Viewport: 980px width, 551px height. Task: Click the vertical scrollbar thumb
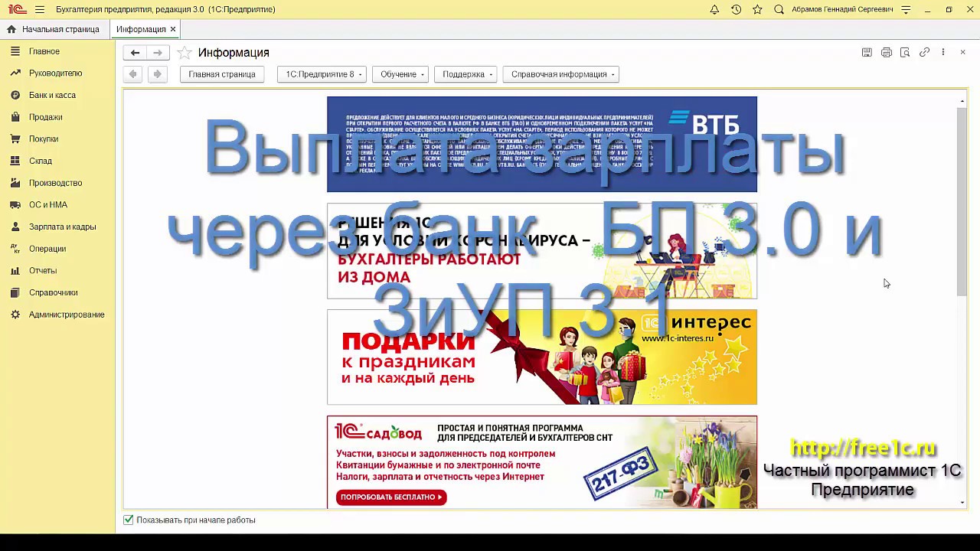pyautogui.click(x=962, y=202)
